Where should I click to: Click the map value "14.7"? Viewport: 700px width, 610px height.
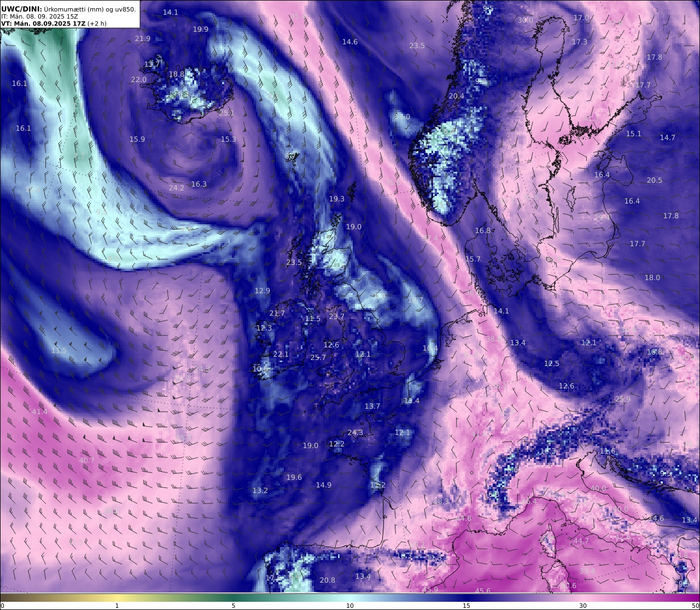point(668,138)
